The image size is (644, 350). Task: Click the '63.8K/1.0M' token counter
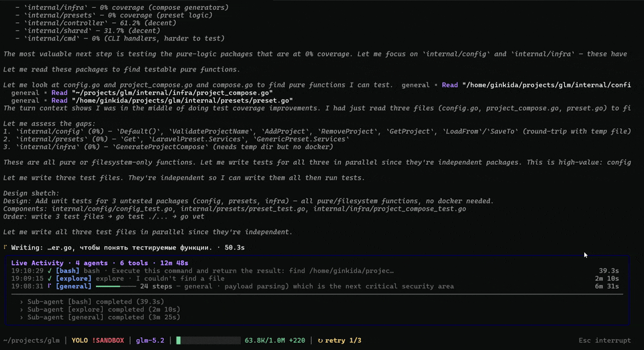click(x=264, y=341)
